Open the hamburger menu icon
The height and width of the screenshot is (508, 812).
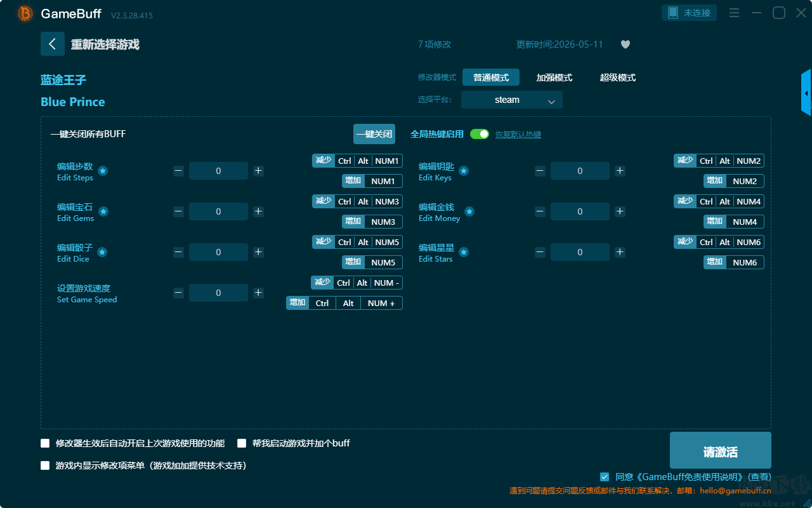click(x=734, y=13)
